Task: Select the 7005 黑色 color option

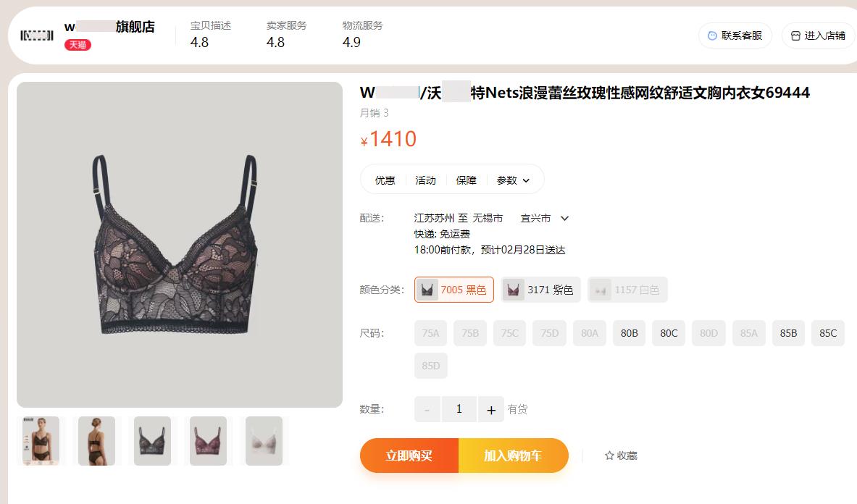Action: pyautogui.click(x=454, y=290)
